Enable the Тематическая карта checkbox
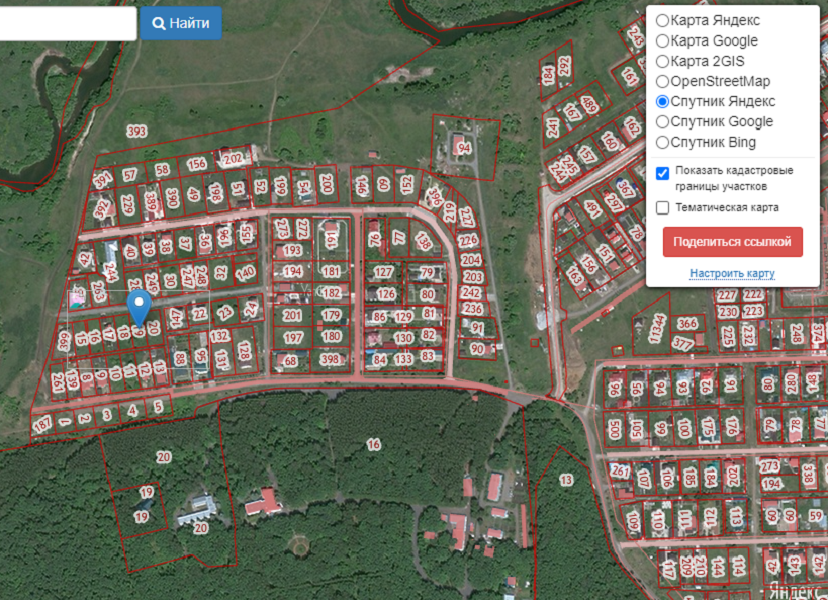Viewport: 828px width, 600px height. click(x=662, y=208)
